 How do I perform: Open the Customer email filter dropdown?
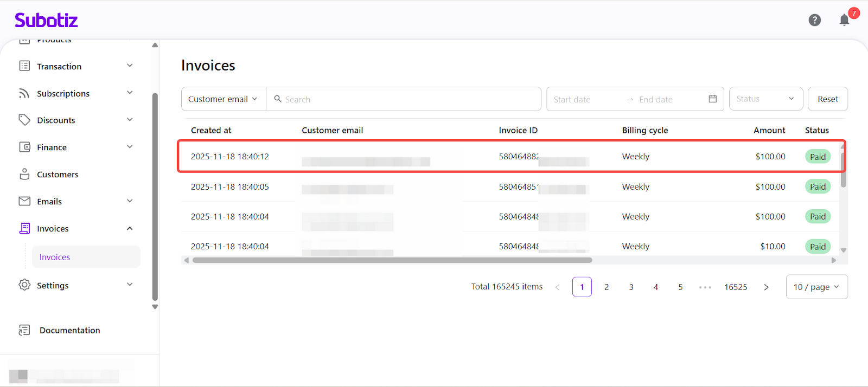(223, 99)
